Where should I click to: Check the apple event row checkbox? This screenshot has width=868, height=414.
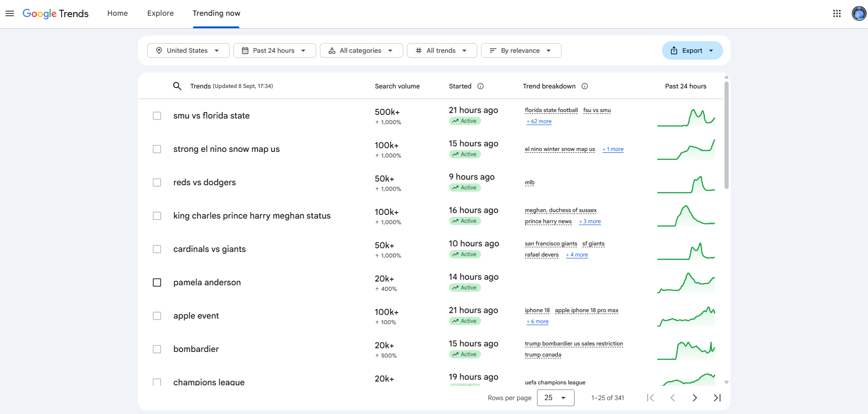coord(157,316)
